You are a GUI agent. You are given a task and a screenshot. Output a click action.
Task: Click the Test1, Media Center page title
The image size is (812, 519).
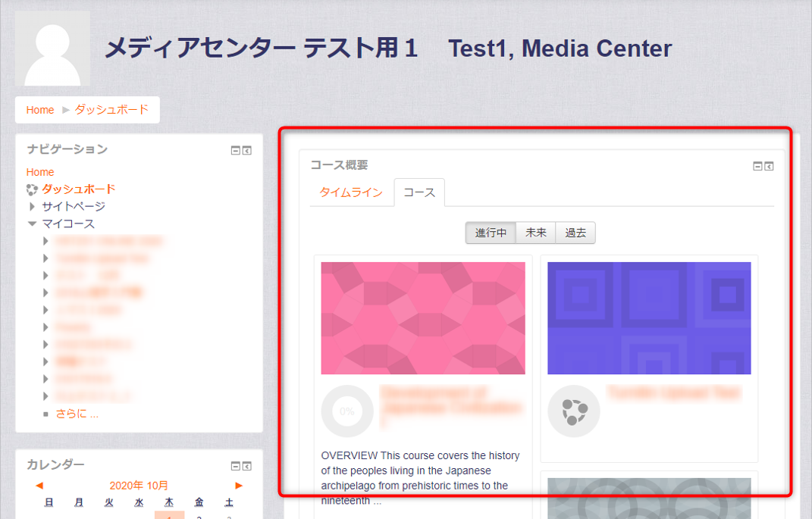pos(560,48)
